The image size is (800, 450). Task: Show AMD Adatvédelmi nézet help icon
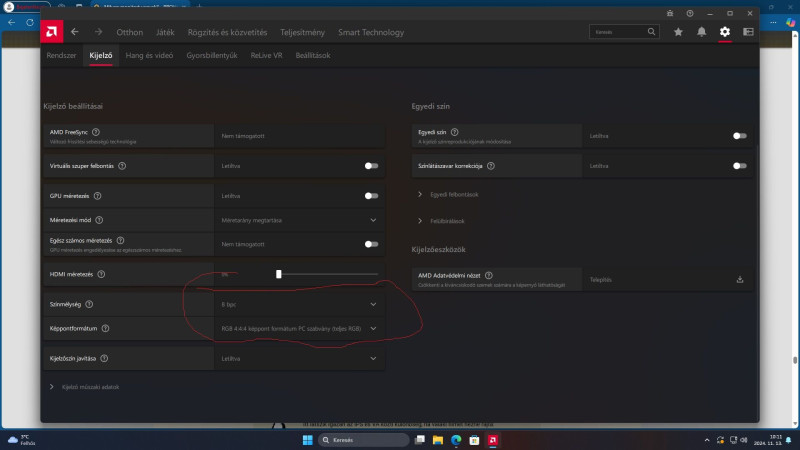click(x=489, y=275)
